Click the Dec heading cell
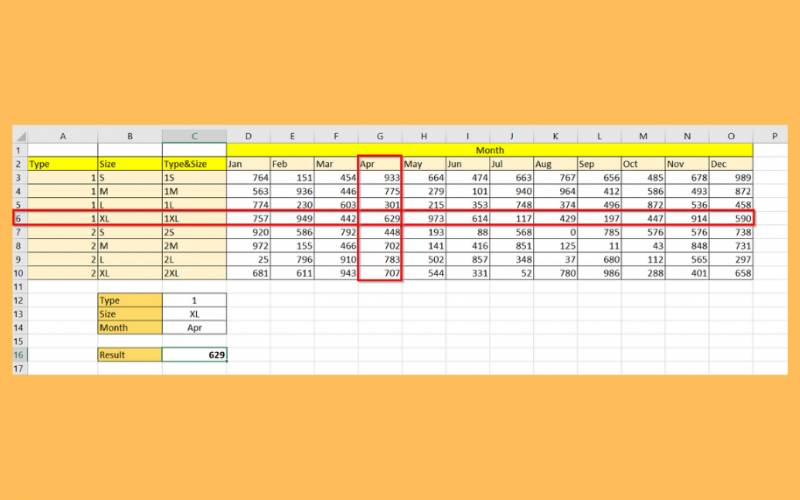Viewport: 800px width, 500px height. coord(730,163)
